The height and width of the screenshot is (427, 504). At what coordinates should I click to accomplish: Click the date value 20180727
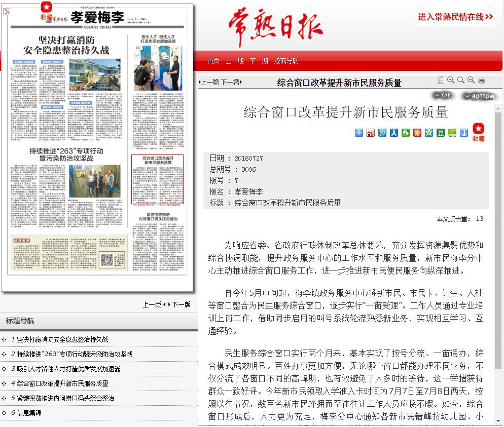(x=249, y=158)
